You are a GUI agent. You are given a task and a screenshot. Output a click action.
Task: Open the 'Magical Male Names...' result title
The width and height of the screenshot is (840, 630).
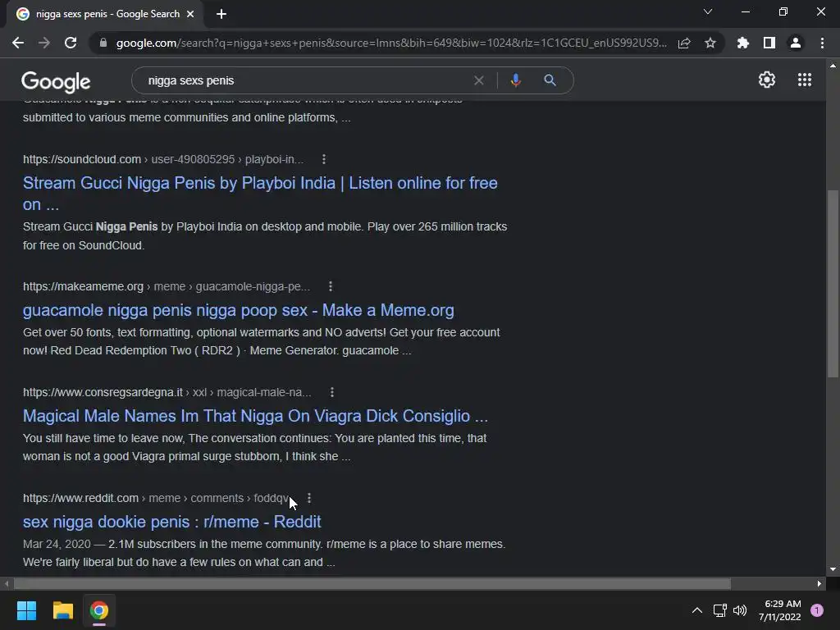pos(256,416)
